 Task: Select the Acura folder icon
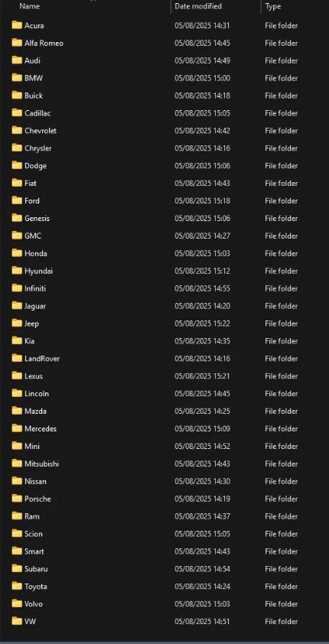(x=17, y=25)
